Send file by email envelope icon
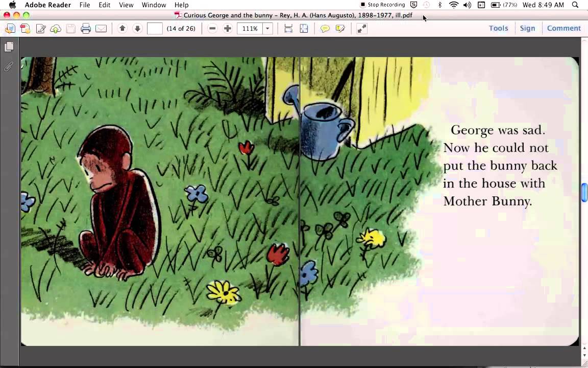Image resolution: width=588 pixels, height=368 pixels. point(101,29)
